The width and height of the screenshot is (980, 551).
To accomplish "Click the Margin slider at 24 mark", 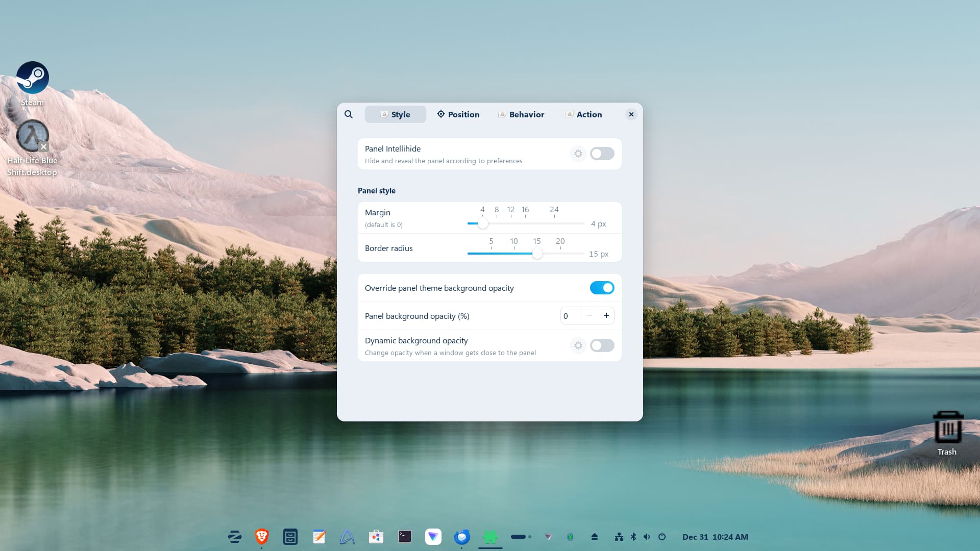I will coord(554,223).
